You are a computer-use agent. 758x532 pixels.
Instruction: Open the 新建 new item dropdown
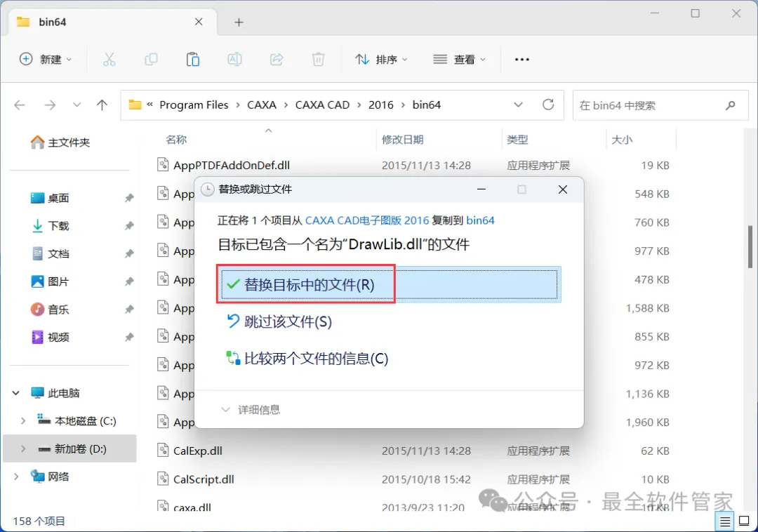(x=46, y=60)
